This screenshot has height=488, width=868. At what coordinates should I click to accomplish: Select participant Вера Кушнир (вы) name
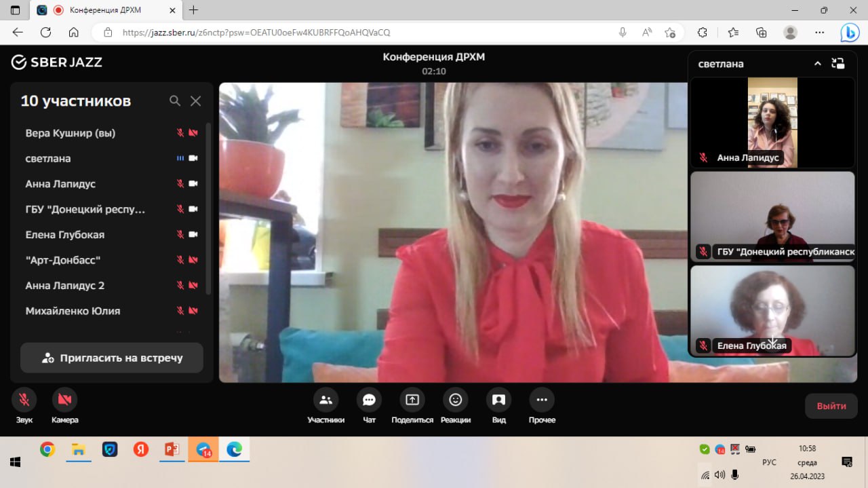point(71,133)
